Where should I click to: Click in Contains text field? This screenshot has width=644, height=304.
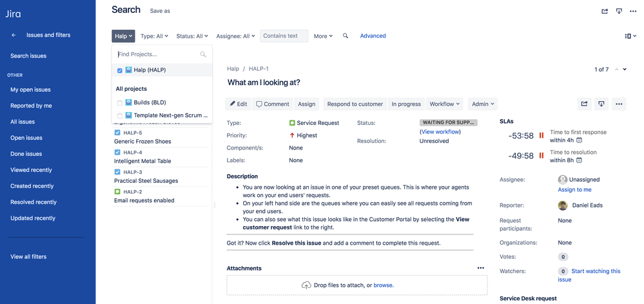(x=284, y=36)
